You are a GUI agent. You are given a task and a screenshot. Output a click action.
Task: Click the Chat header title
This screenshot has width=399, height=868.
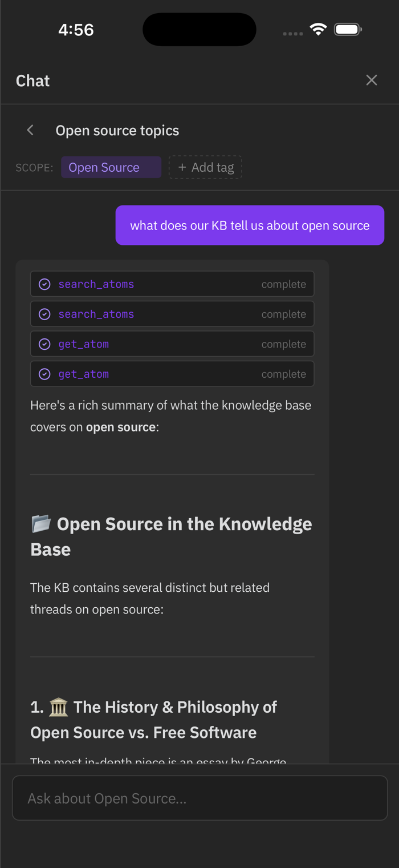click(33, 80)
